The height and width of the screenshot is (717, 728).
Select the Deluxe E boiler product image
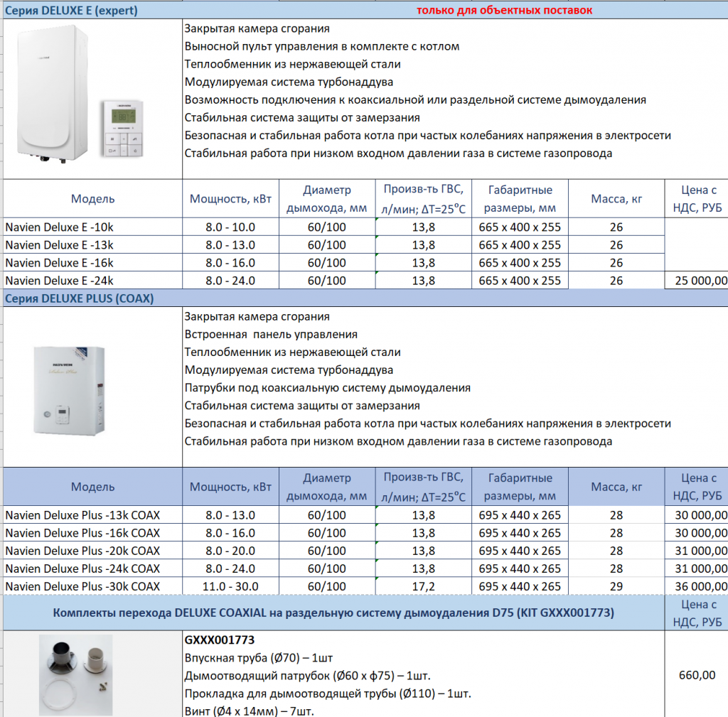tap(53, 93)
